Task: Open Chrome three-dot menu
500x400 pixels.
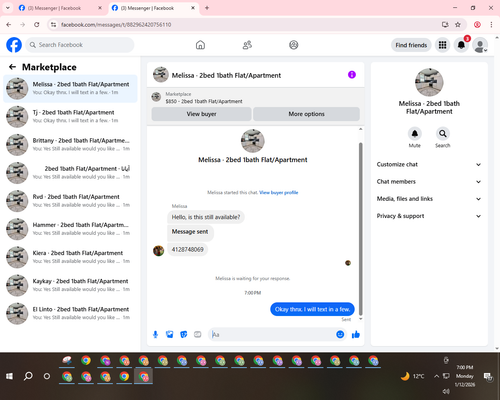Action: pyautogui.click(x=491, y=25)
